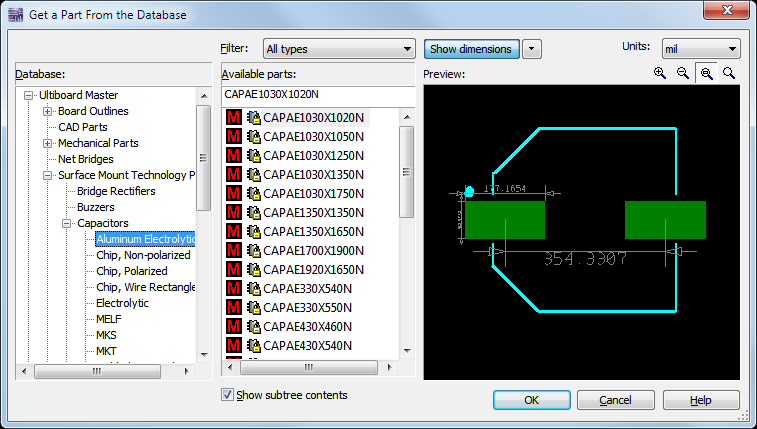The height and width of the screenshot is (429, 757).
Task: Uncheck Show subtree contents checkbox
Action: [x=227, y=395]
